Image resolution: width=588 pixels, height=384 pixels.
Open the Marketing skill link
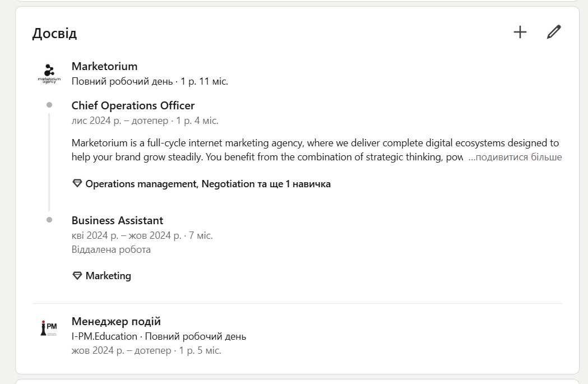[x=108, y=276]
